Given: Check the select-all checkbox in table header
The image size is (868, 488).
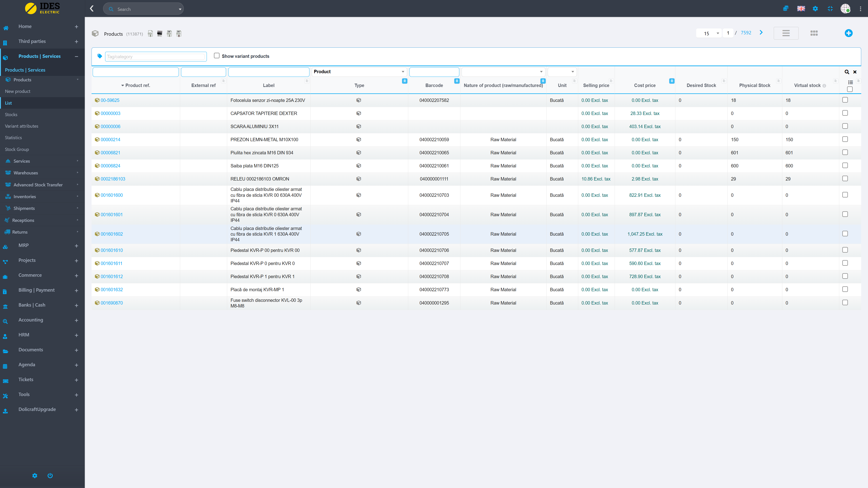Looking at the screenshot, I should [x=849, y=89].
